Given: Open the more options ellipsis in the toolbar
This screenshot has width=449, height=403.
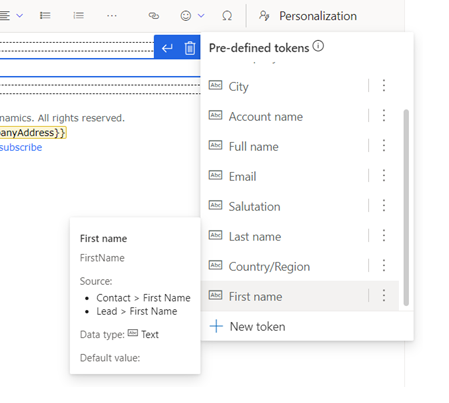Looking at the screenshot, I should tap(112, 16).
